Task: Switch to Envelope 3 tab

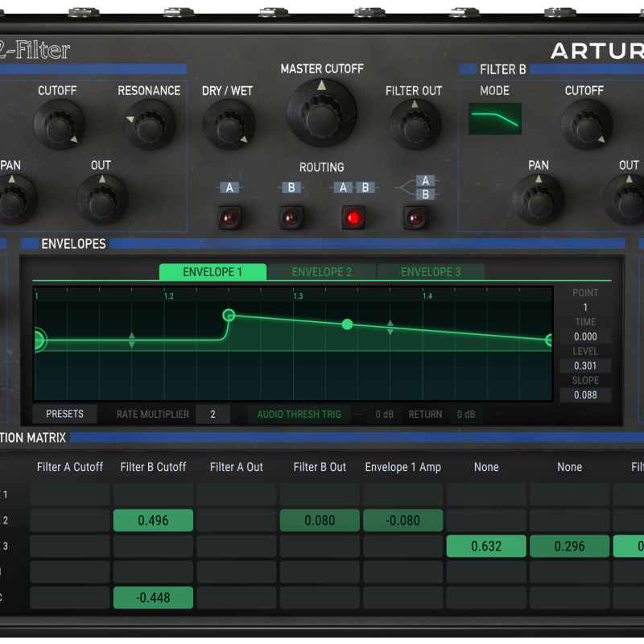Action: click(x=431, y=272)
